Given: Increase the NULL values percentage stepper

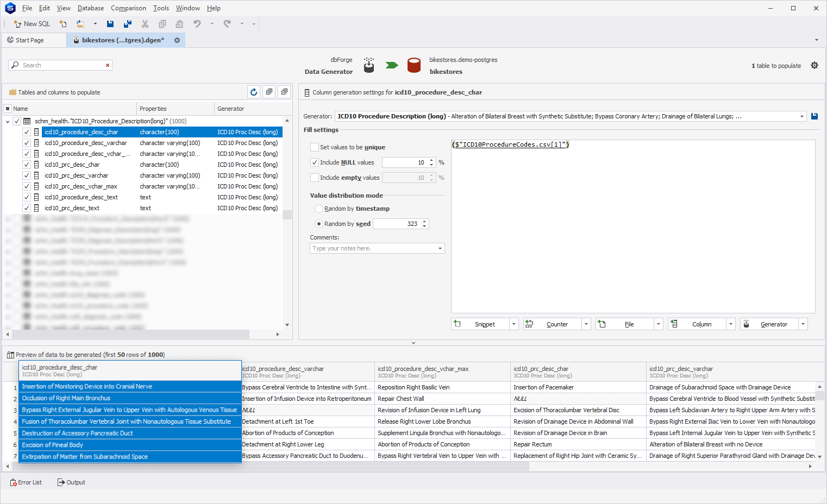Looking at the screenshot, I should pyautogui.click(x=431, y=160).
